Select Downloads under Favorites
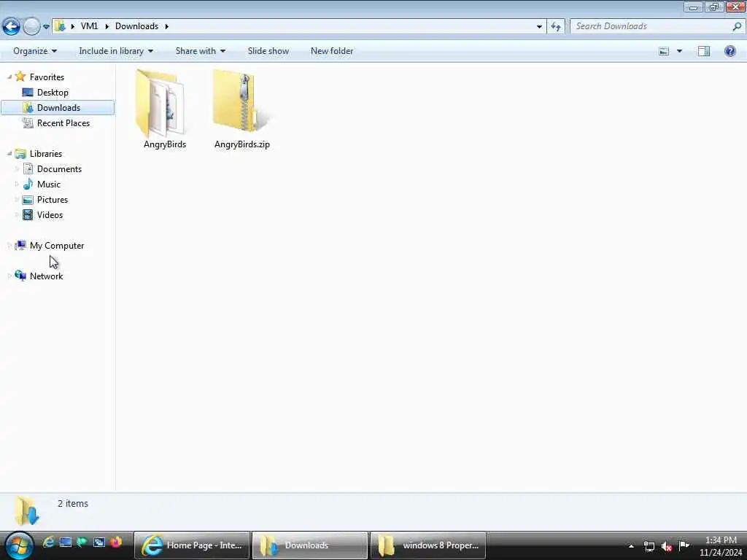The height and width of the screenshot is (560, 747). click(x=58, y=108)
